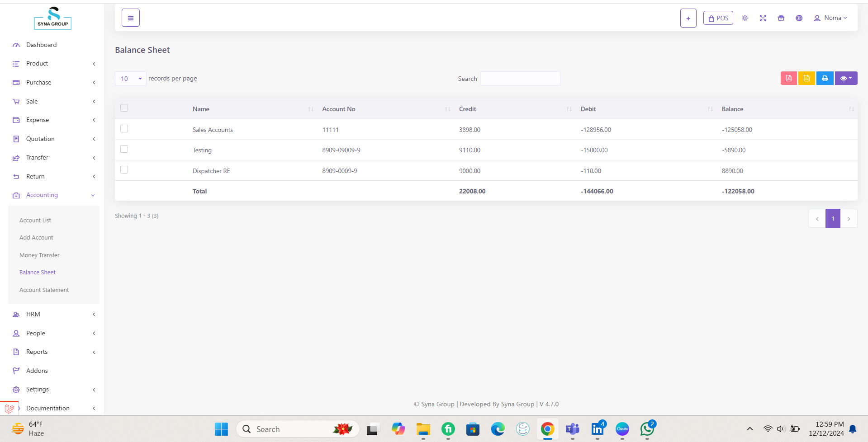
Task: Click the hamburger menu toggle icon
Action: (130, 18)
